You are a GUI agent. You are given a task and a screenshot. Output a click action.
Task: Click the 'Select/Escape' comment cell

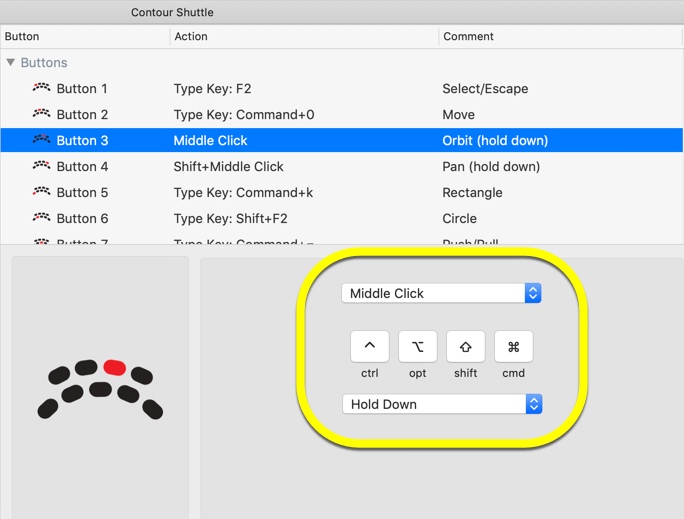coord(485,89)
